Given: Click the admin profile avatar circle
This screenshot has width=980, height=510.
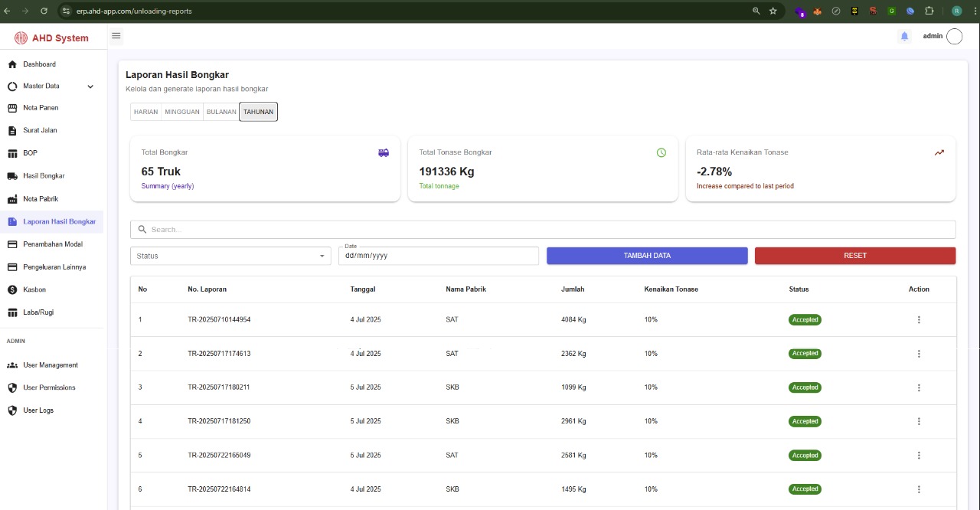Looking at the screenshot, I should (x=954, y=36).
